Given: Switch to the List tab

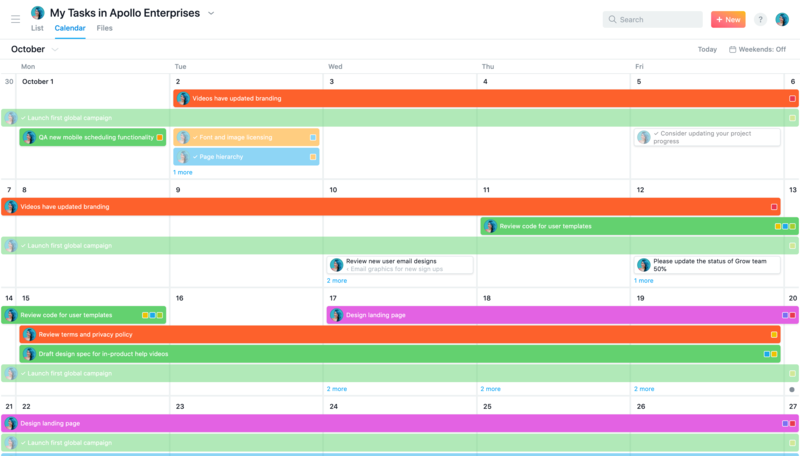Looking at the screenshot, I should pyautogui.click(x=37, y=28).
